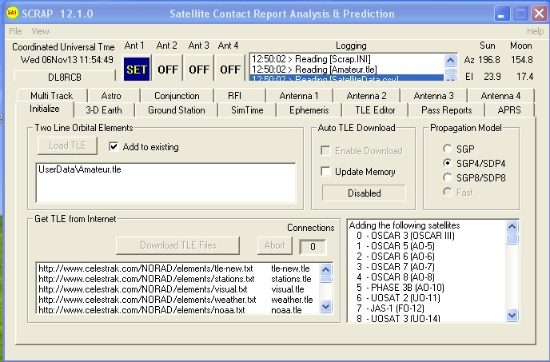Open the TLE Editor tab
Image resolution: width=550 pixels, height=362 pixels.
375,110
